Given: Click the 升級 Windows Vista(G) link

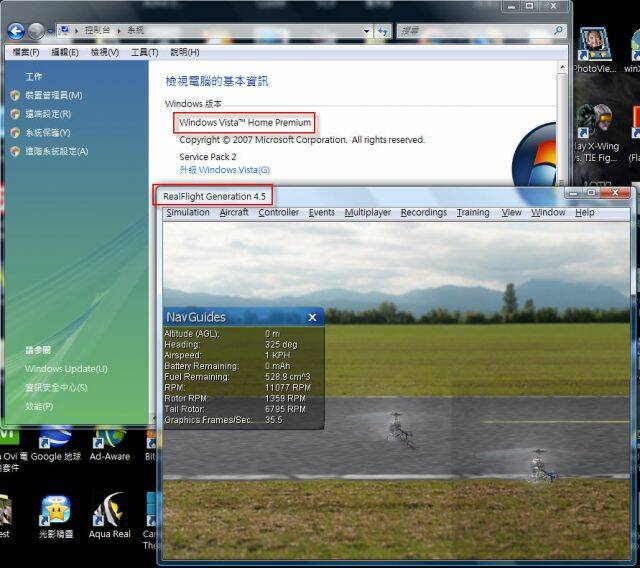Looking at the screenshot, I should pos(224,170).
